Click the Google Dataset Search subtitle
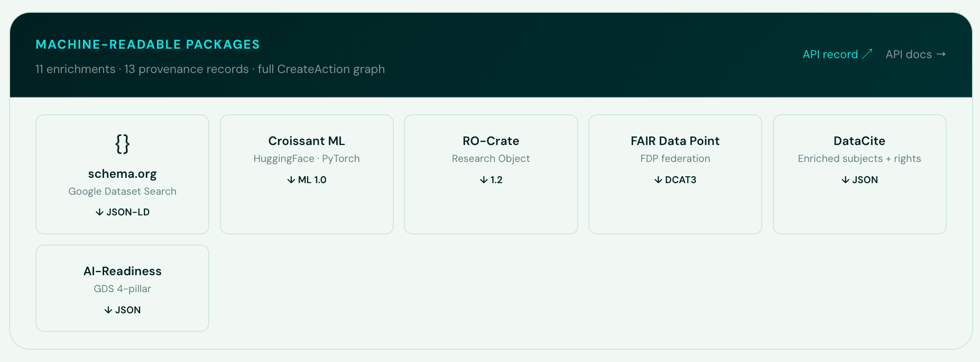The height and width of the screenshot is (362, 980). [x=122, y=192]
